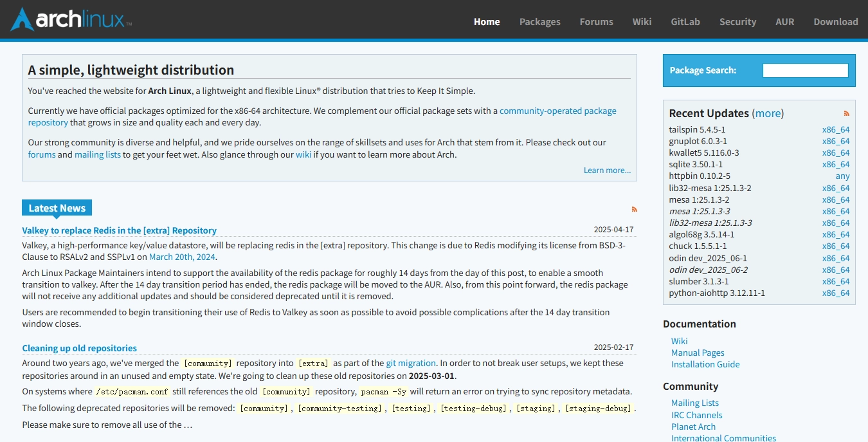Open the AUR nav item
868x442 pixels.
click(785, 21)
